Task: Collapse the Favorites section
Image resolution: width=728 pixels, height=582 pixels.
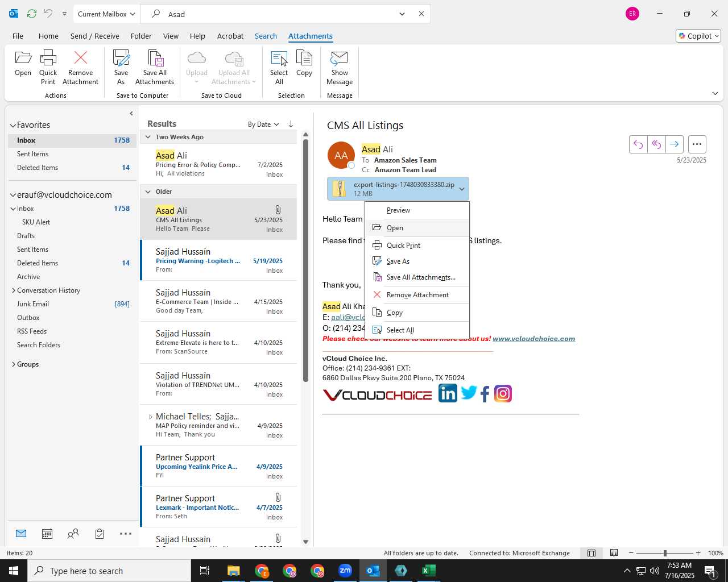Action: pyautogui.click(x=13, y=125)
